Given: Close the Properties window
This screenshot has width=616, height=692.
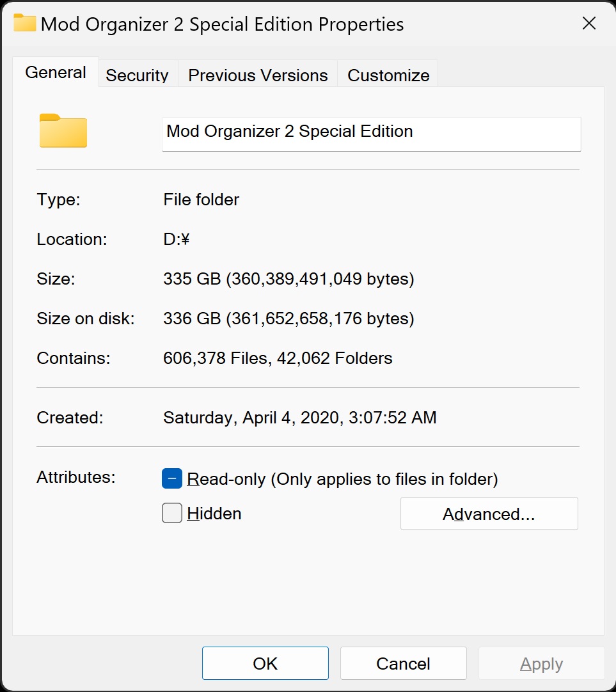Looking at the screenshot, I should coord(589,23).
